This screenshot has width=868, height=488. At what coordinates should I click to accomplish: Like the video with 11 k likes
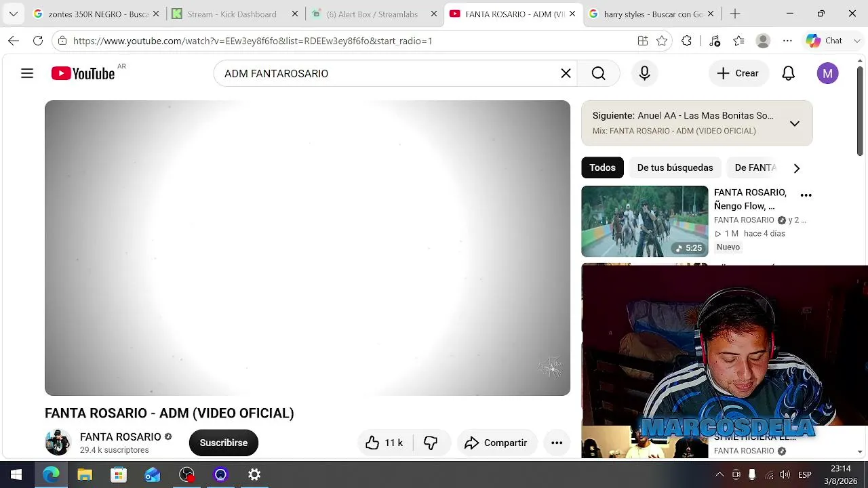pos(384,443)
